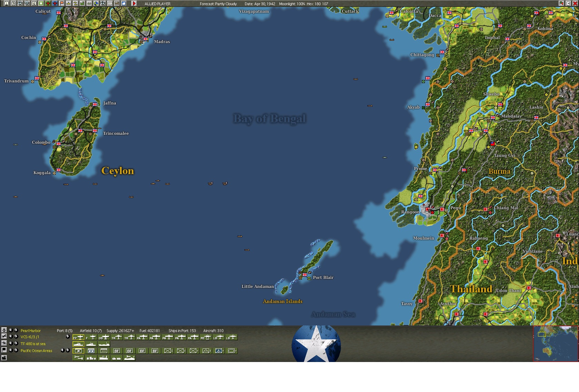Open the document list icon in top toolbar
This screenshot has width=579, height=392.
[x=13, y=3]
